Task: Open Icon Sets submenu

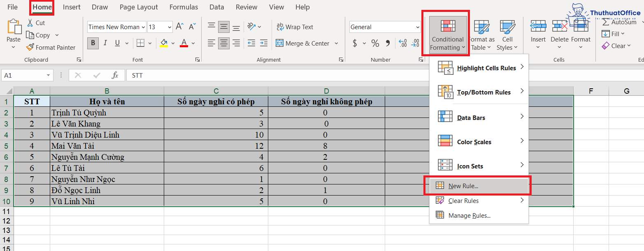Action: click(479, 166)
